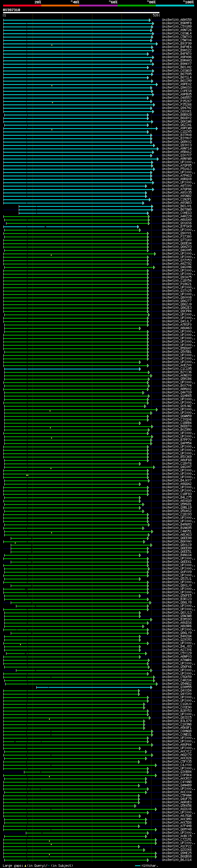Select hit label UniRef100_A9NT26
This screenshot has height=868, width=197.
(x=177, y=30)
